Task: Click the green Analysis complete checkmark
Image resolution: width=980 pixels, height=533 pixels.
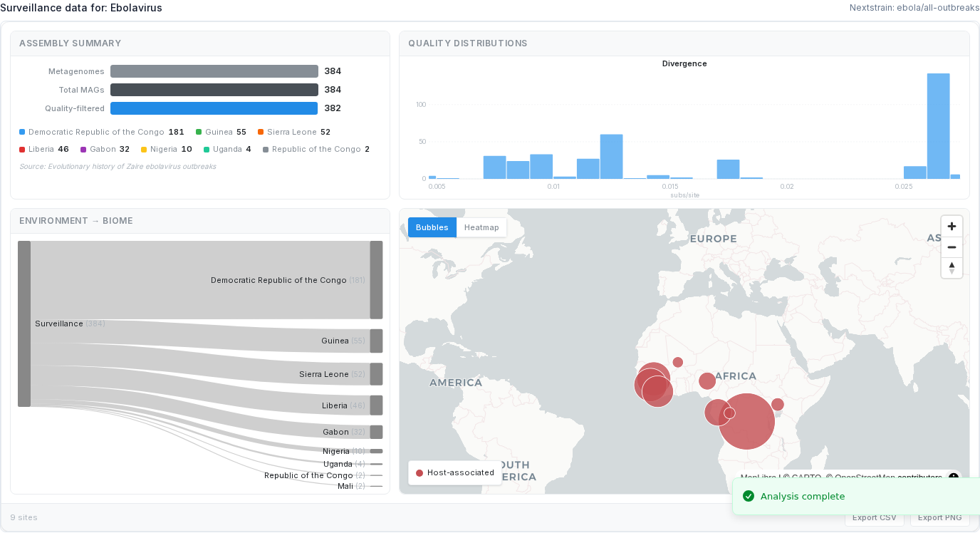Action: tap(748, 497)
